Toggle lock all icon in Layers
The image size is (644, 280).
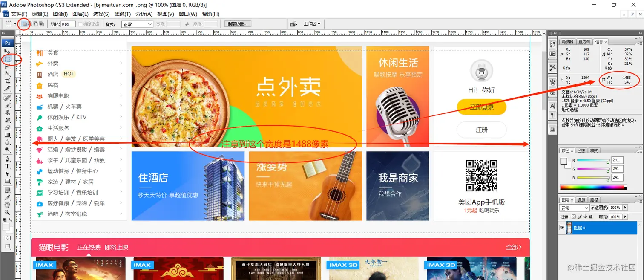[x=591, y=217]
